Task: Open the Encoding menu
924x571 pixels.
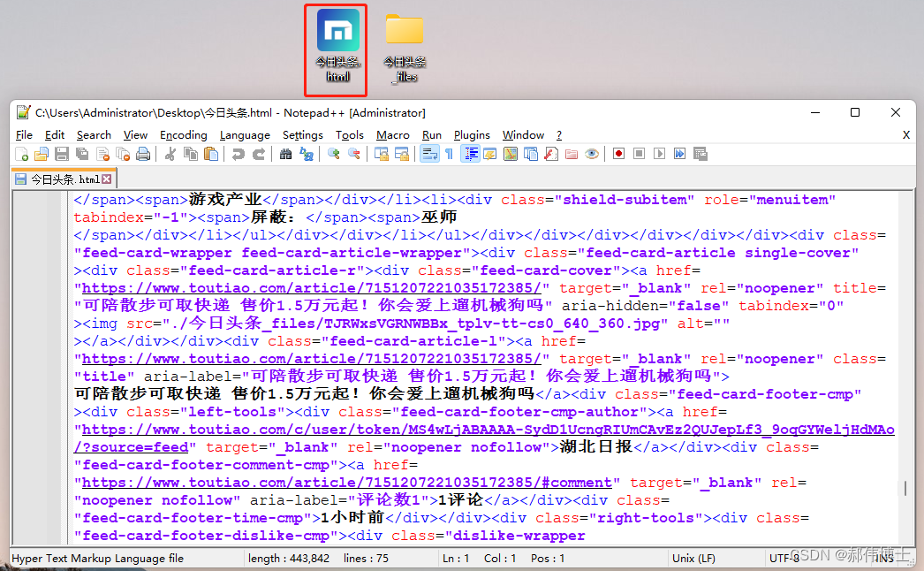Action: [183, 135]
